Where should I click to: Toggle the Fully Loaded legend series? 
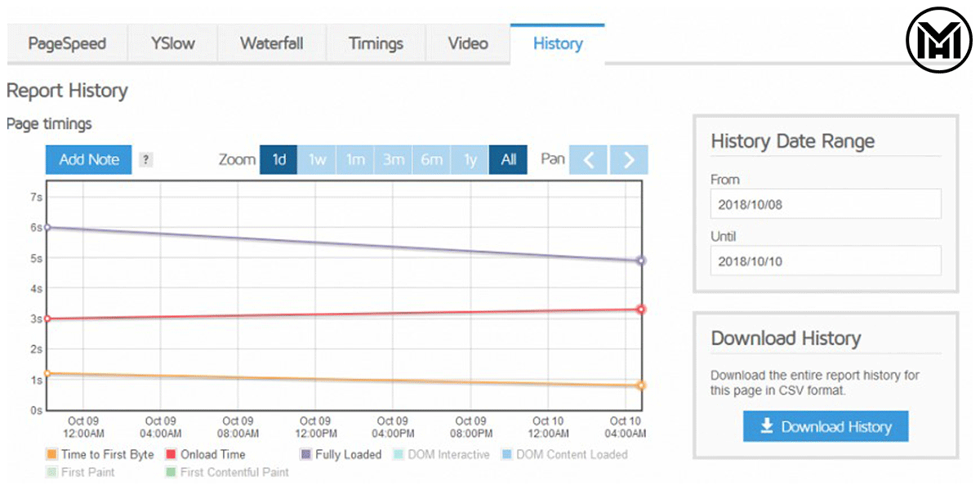(x=341, y=454)
